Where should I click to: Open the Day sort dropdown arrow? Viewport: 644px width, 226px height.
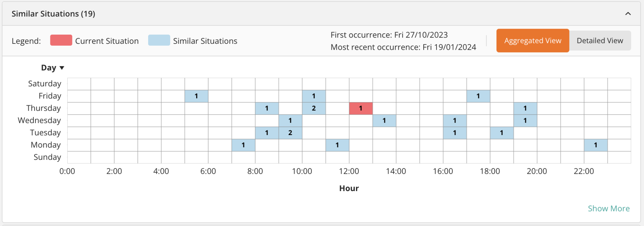pyautogui.click(x=62, y=68)
